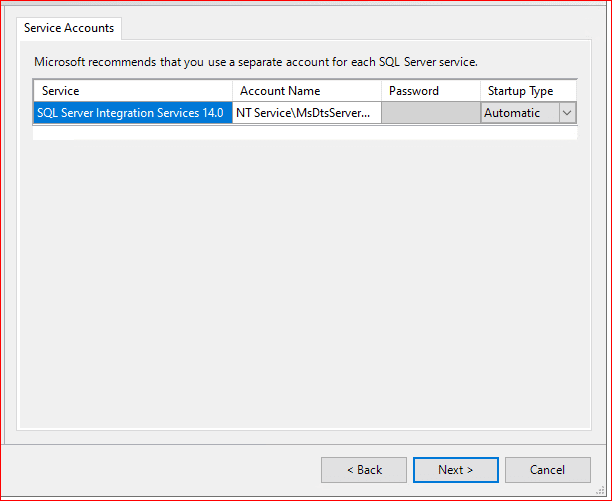The width and height of the screenshot is (612, 501).
Task: Click the Service column header
Action: click(x=132, y=91)
